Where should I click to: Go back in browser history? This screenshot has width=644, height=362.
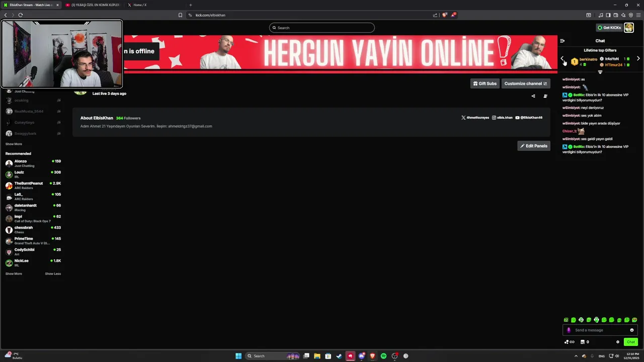pyautogui.click(x=6, y=15)
